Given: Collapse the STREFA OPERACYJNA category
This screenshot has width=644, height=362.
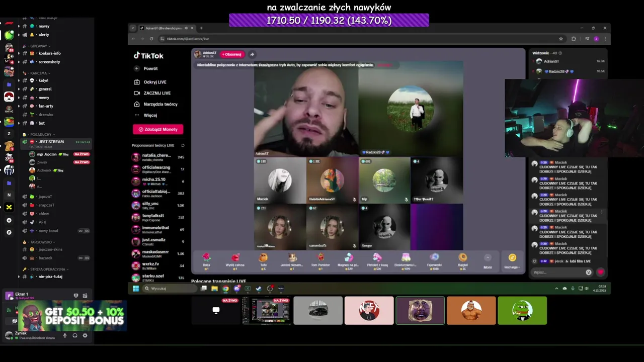Looking at the screenshot, I should (x=44, y=269).
